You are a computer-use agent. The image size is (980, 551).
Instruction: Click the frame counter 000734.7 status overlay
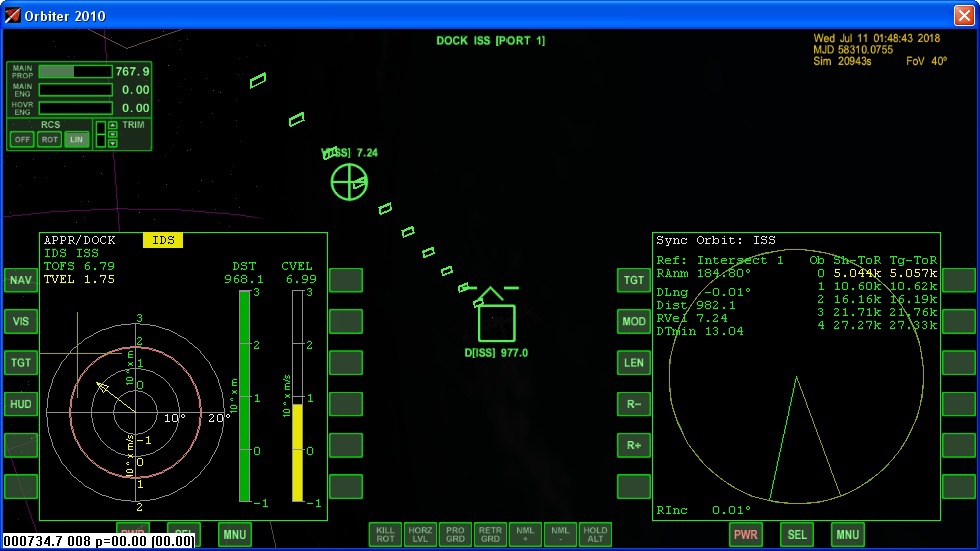pyautogui.click(x=99, y=541)
